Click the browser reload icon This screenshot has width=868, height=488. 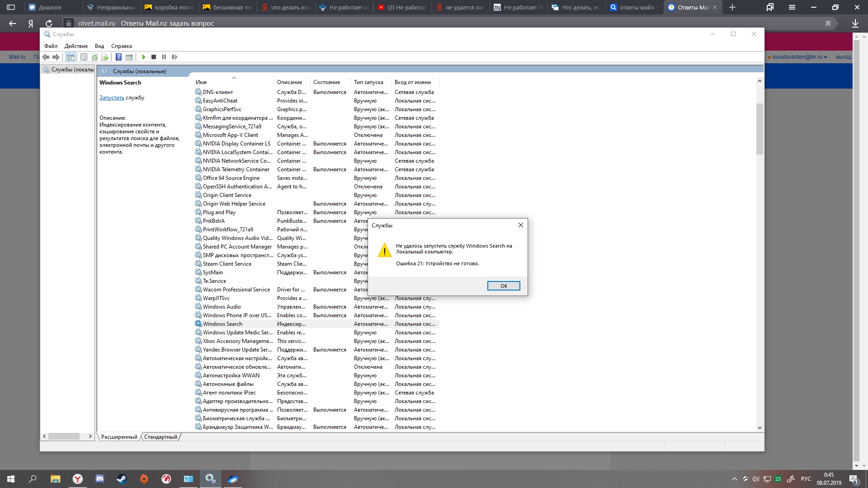click(49, 23)
